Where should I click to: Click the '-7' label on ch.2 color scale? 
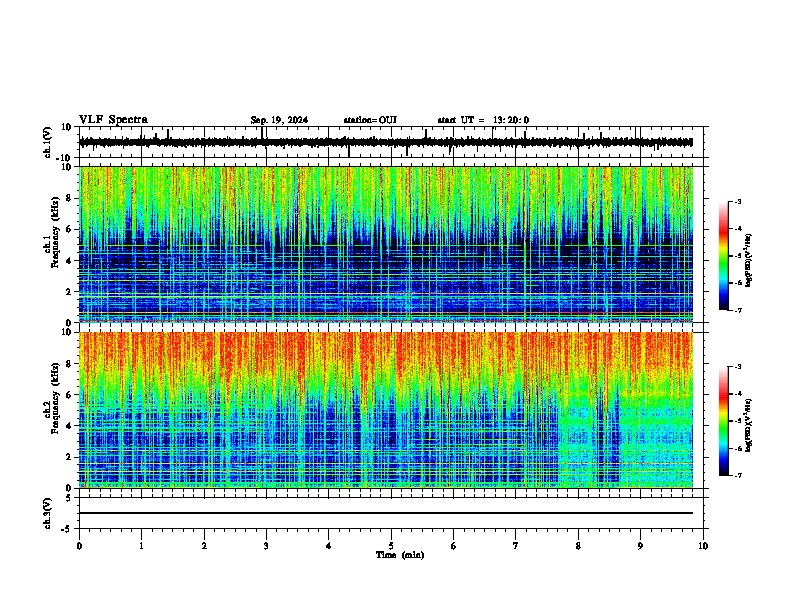click(x=737, y=476)
